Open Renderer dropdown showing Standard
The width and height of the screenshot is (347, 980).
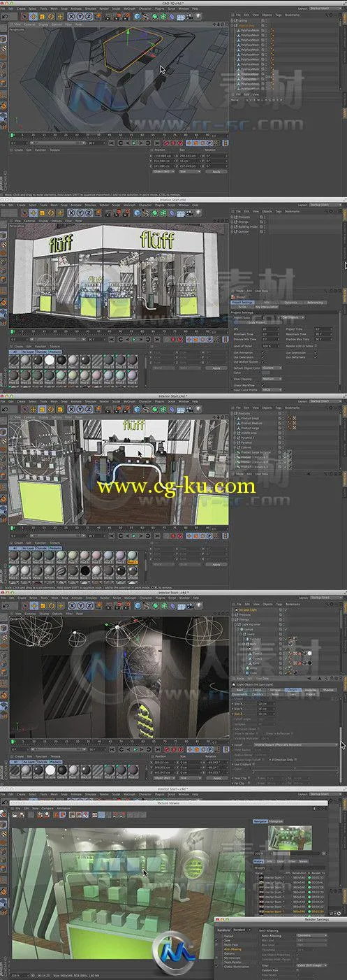242,930
